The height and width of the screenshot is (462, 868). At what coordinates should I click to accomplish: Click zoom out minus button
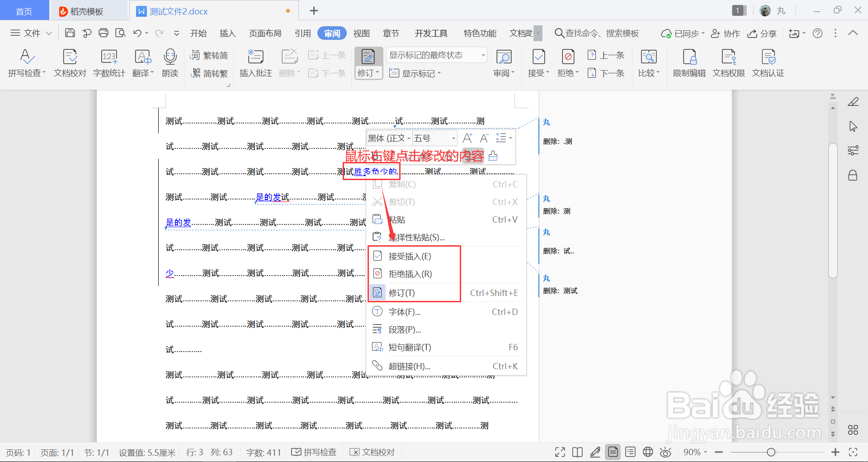719,452
